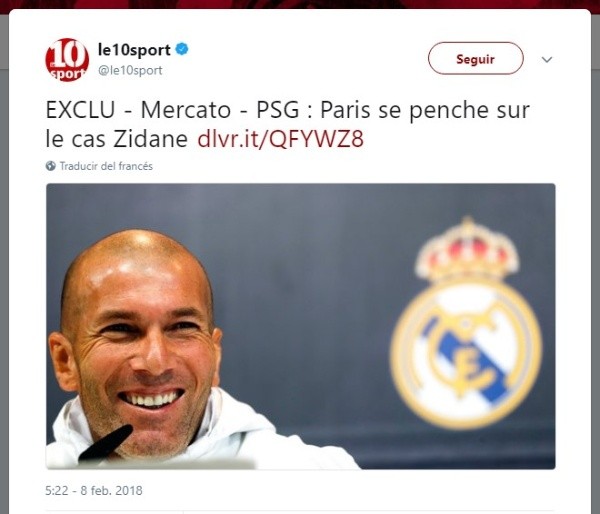Click the 'le cas Zidane' text line
Viewport: 600px width, 514px height.
(x=117, y=139)
